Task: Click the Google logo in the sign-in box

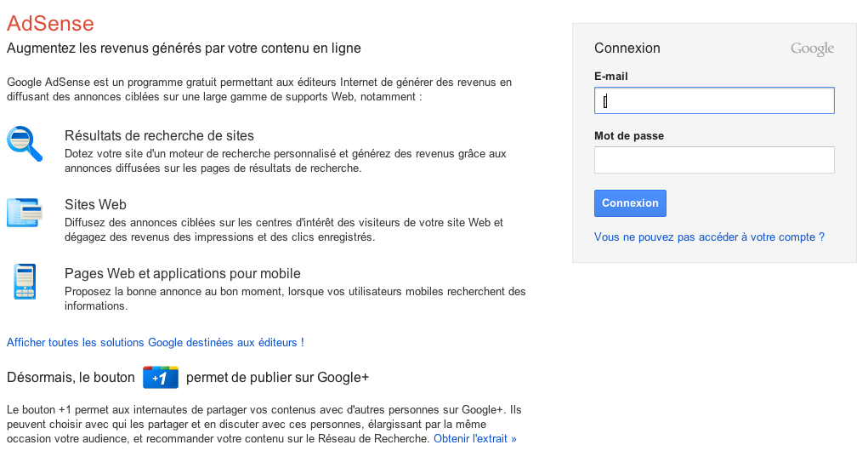Action: click(x=812, y=48)
